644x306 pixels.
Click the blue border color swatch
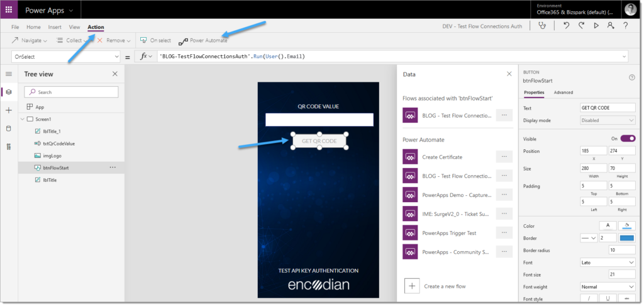tap(627, 238)
